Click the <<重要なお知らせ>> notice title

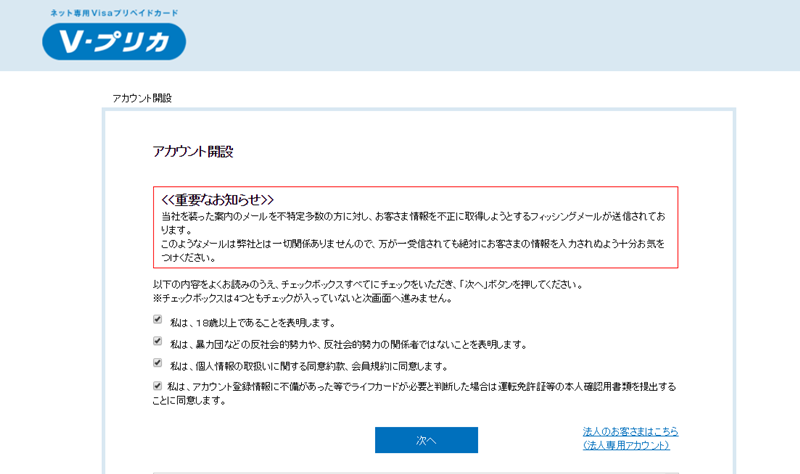217,200
